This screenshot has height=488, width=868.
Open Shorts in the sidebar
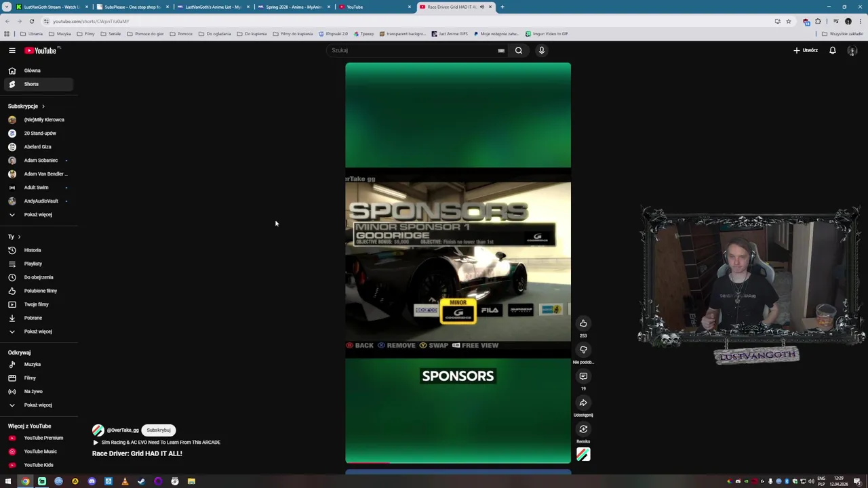pyautogui.click(x=39, y=84)
